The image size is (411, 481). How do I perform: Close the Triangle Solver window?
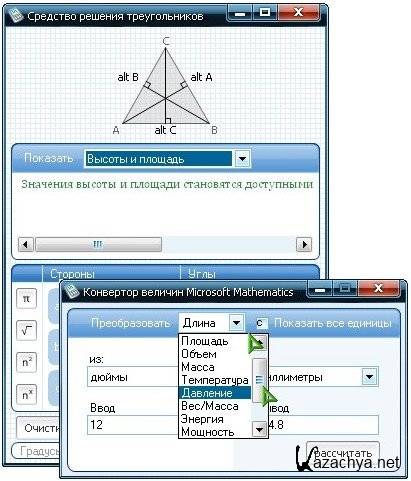pyautogui.click(x=298, y=13)
